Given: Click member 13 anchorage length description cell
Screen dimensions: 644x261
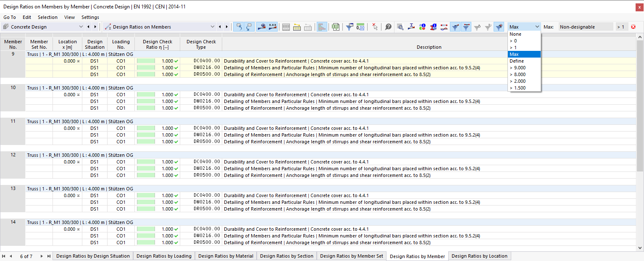Looking at the screenshot, I should pos(429,209).
